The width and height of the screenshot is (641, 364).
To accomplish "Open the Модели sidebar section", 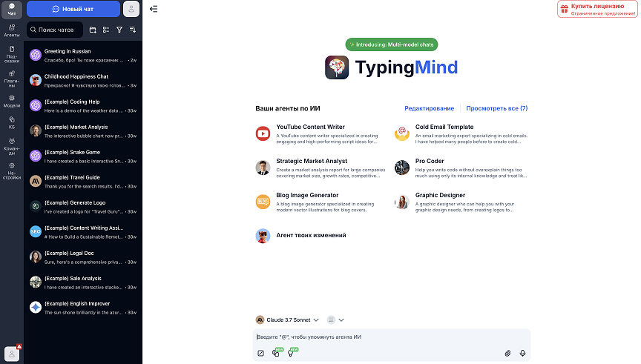I will coord(12,102).
